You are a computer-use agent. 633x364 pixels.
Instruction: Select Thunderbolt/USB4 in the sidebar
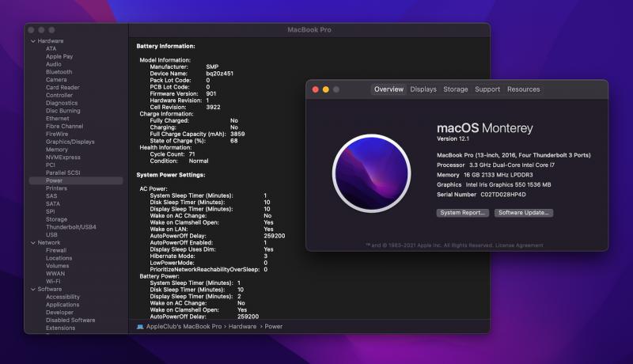coord(71,227)
